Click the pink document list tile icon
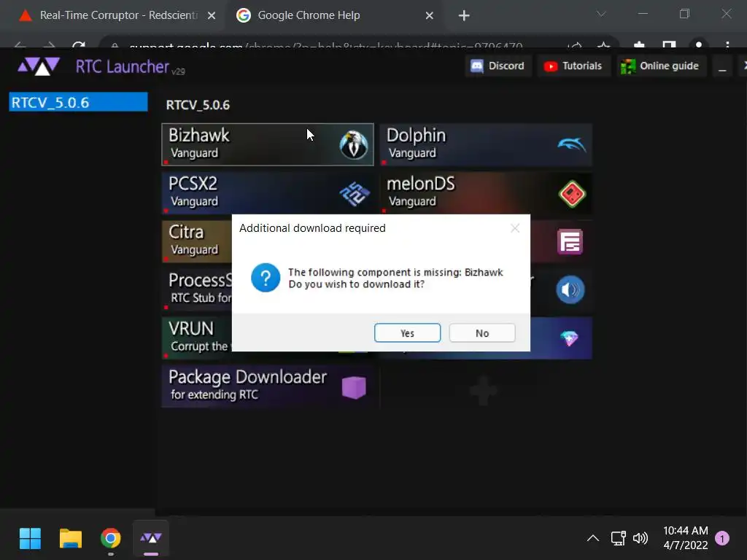The width and height of the screenshot is (747, 560). 570,242
